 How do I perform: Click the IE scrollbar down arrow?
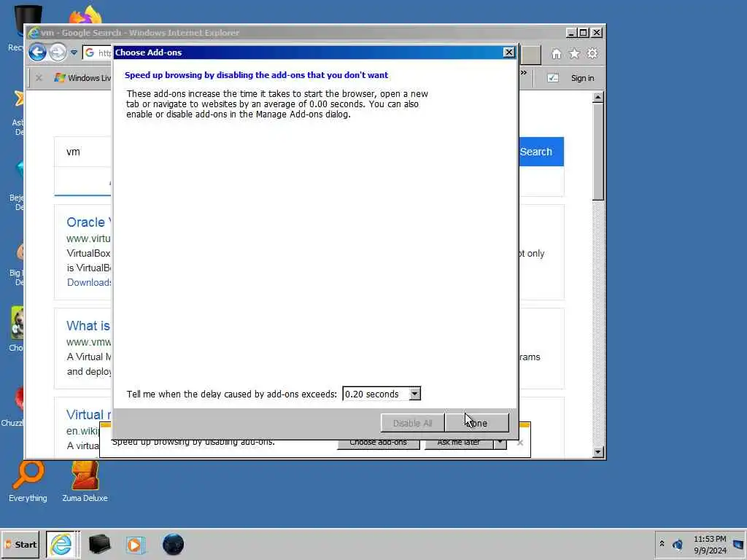[598, 452]
